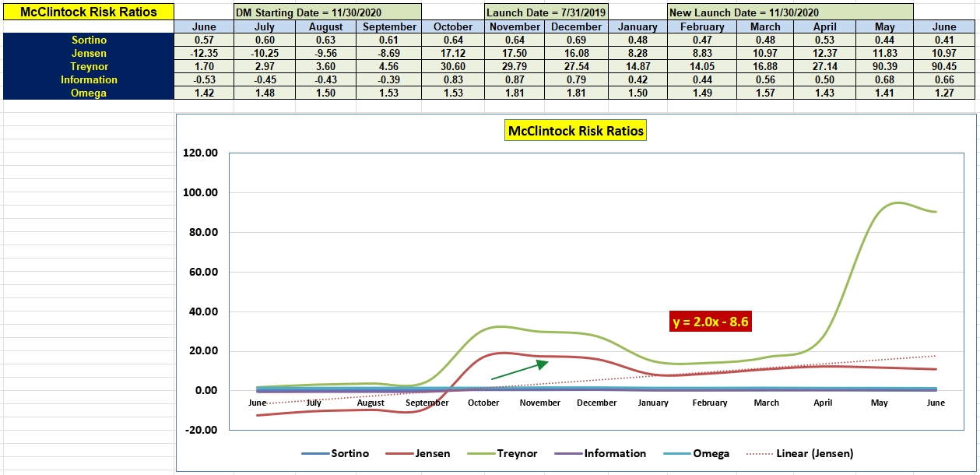Select the McClintock Risk Ratios chart title
Viewport: 980px width, 475px height.
(576, 131)
